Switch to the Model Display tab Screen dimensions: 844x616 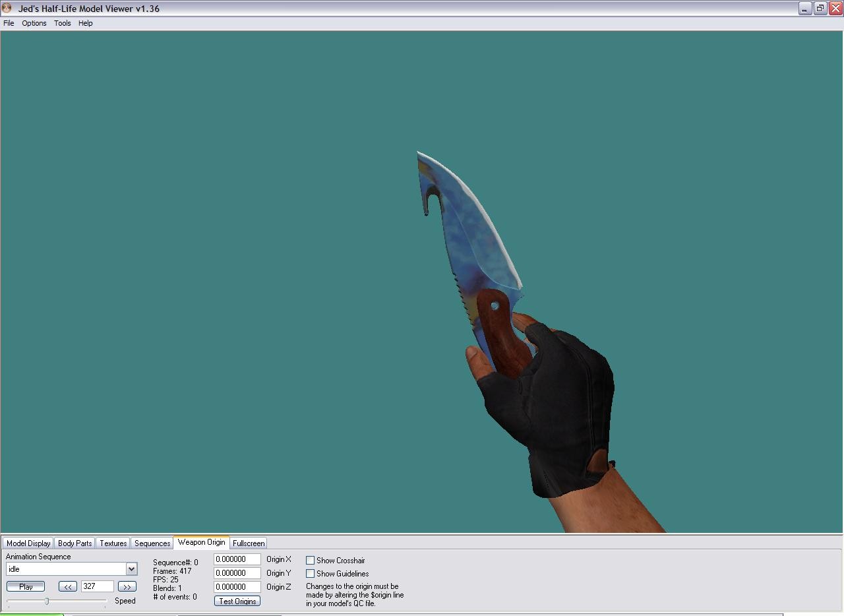click(x=28, y=543)
